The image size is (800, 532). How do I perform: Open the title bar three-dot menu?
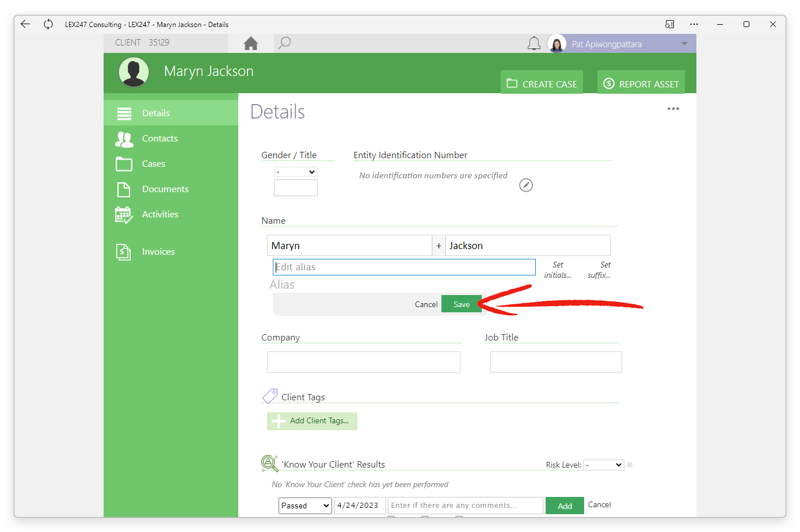pos(694,24)
